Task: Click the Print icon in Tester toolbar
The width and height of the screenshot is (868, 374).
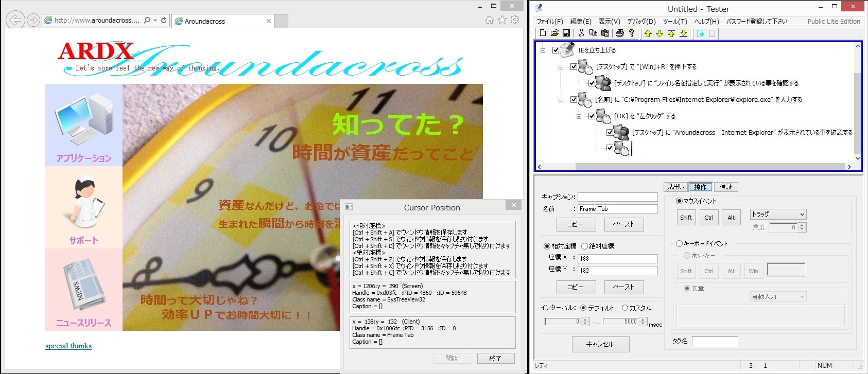Action: [x=620, y=33]
